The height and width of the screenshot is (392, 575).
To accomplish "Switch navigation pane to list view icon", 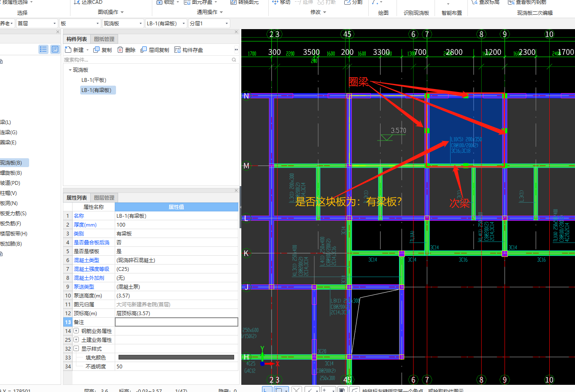I will pyautogui.click(x=43, y=49).
